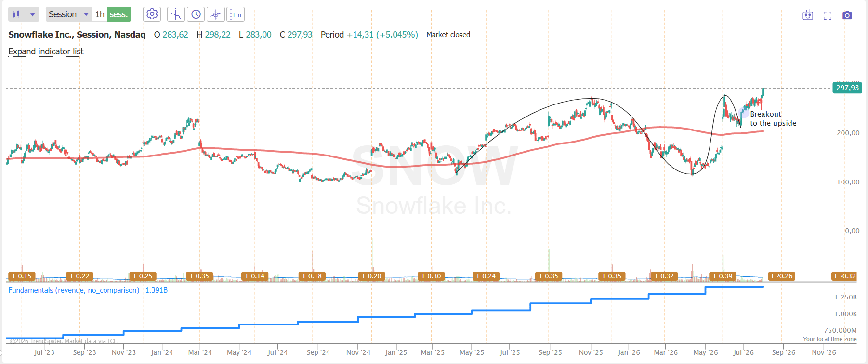Enter fullscreen with the brackets icon
Screen dimensions: 868x364
(x=828, y=15)
